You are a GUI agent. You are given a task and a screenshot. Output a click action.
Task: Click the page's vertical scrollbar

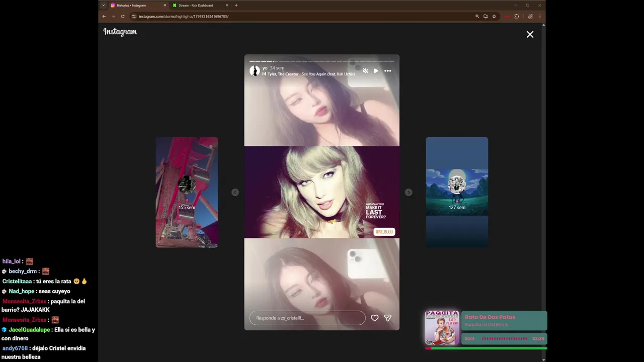(543, 191)
